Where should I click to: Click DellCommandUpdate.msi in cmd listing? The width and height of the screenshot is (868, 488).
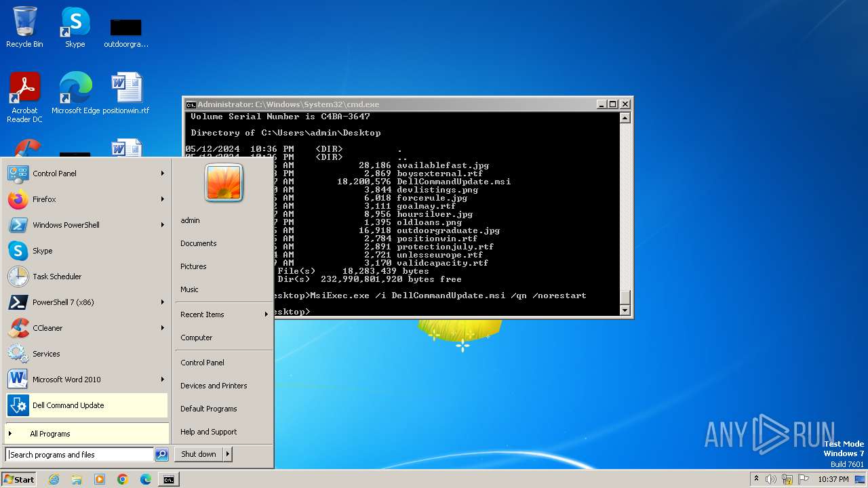click(454, 182)
